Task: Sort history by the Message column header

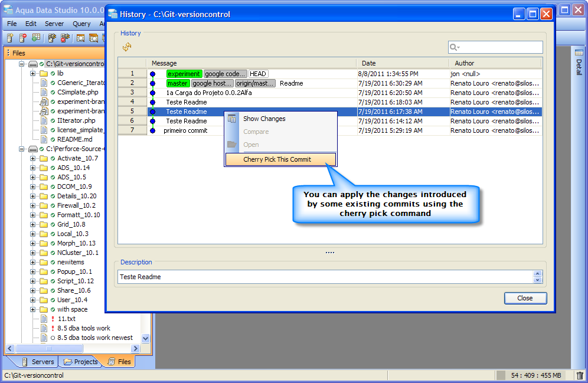Action: tap(251, 63)
